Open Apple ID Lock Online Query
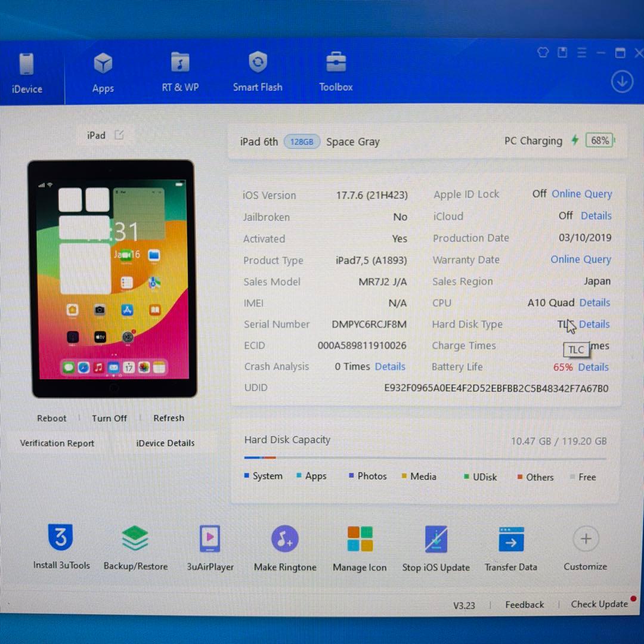644x644 pixels. pos(581,194)
